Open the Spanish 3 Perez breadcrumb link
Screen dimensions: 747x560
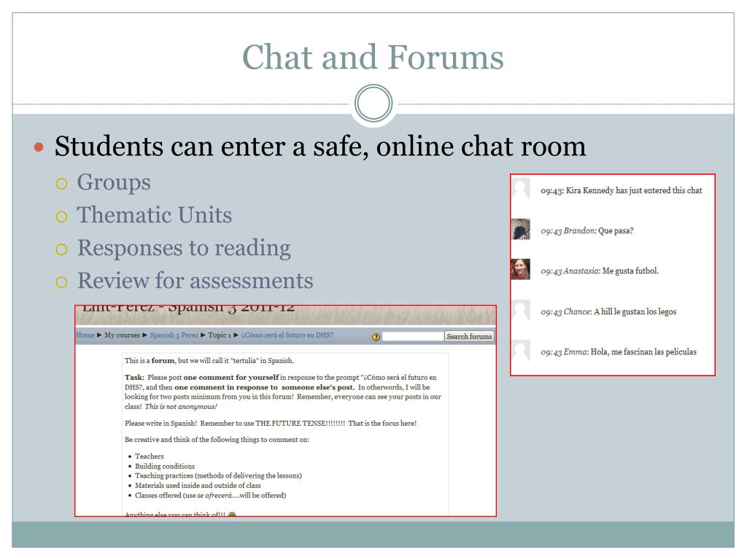click(174, 335)
